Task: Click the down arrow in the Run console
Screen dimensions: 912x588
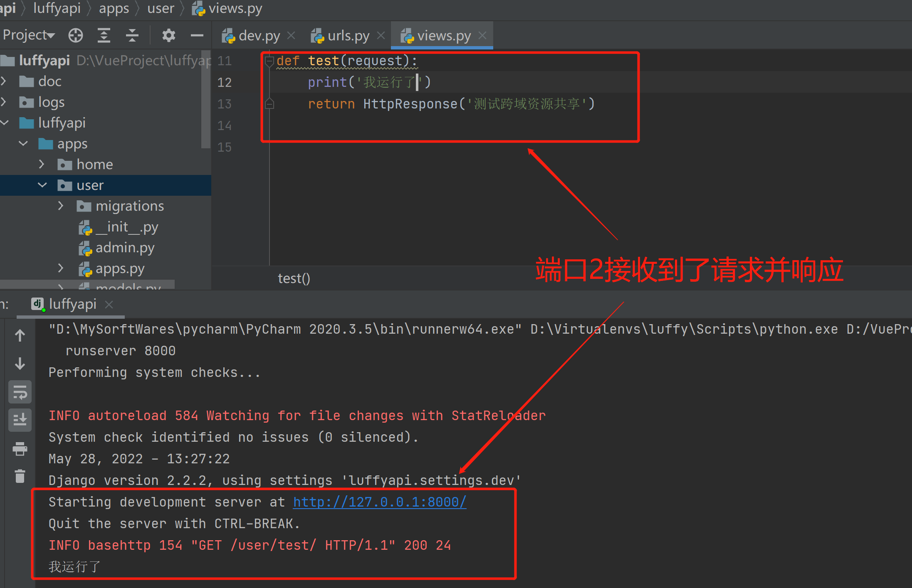Action: pos(20,364)
